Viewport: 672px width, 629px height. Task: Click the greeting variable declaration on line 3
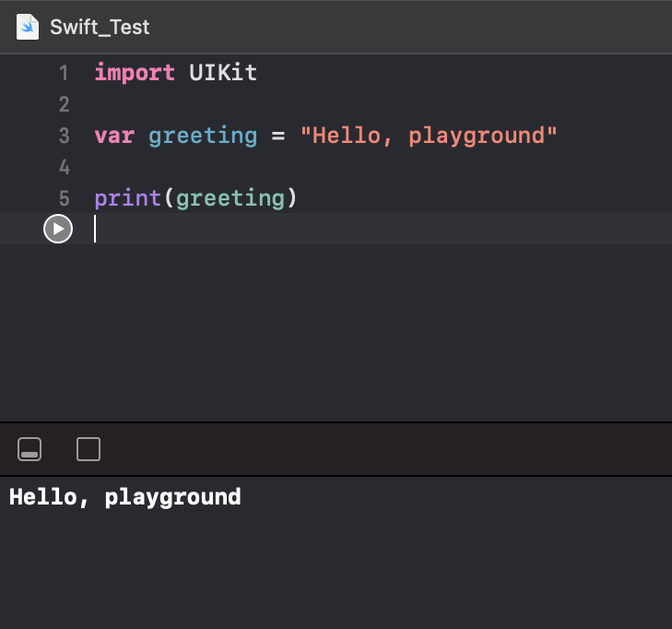(203, 136)
